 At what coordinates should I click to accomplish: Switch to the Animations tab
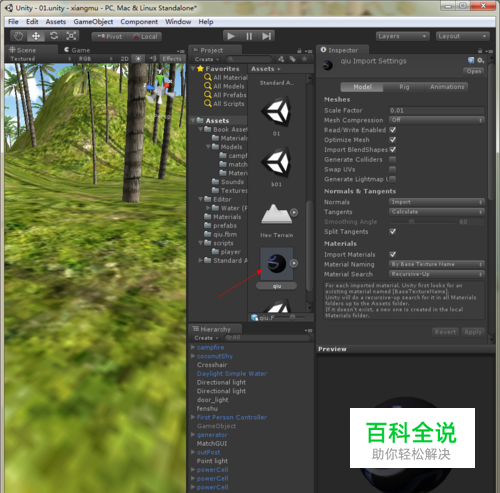(447, 87)
